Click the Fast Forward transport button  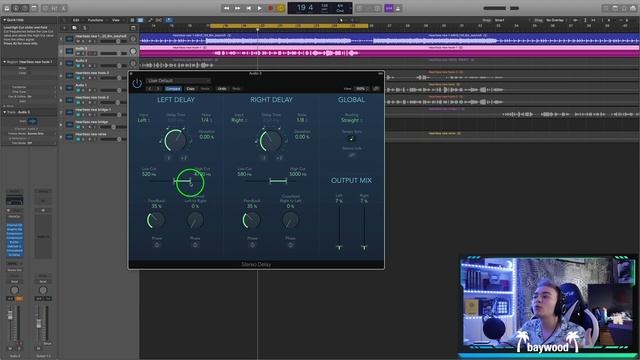tap(238, 8)
